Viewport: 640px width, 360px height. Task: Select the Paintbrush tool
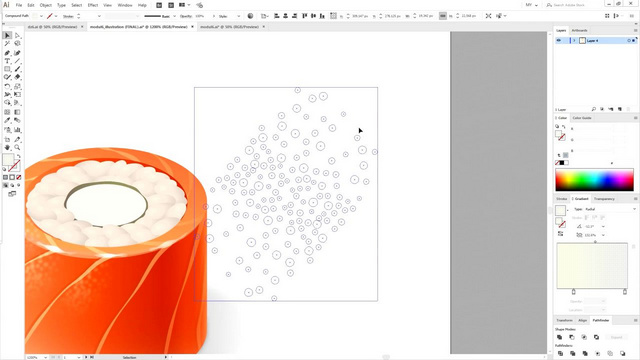(x=17, y=69)
